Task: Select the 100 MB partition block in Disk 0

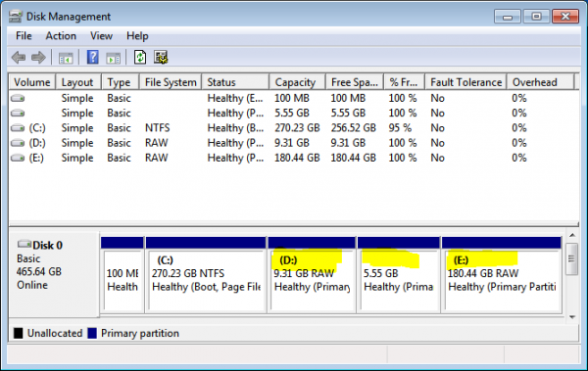Action: (122, 275)
